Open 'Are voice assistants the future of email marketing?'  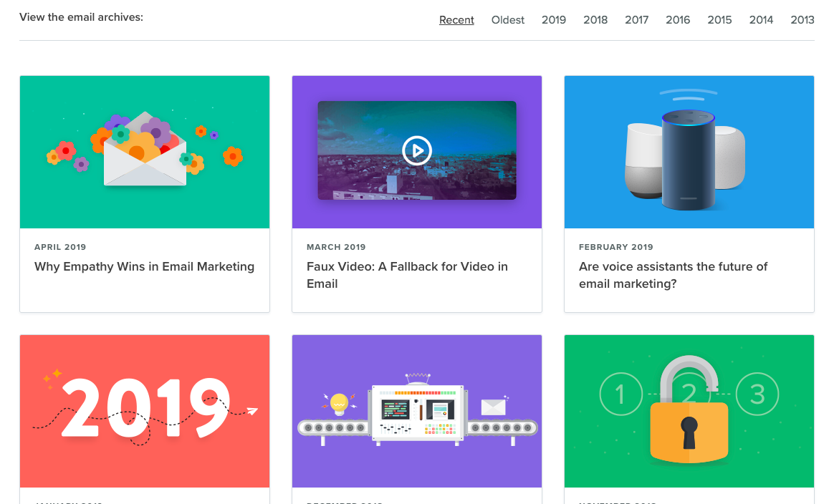[x=673, y=275]
